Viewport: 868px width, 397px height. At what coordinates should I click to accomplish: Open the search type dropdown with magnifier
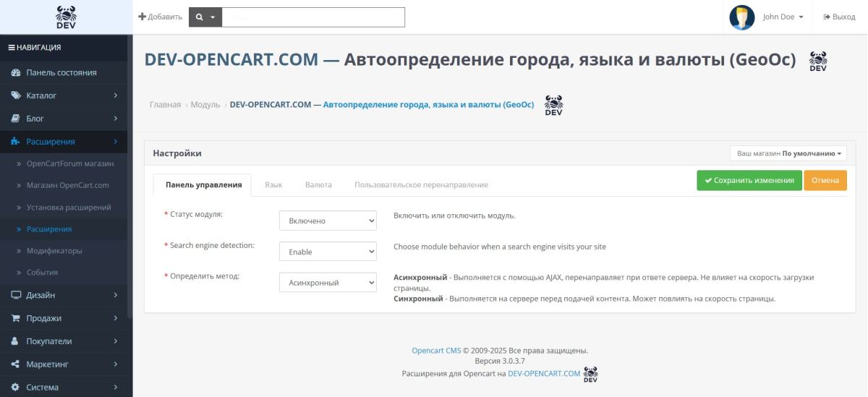coord(205,17)
